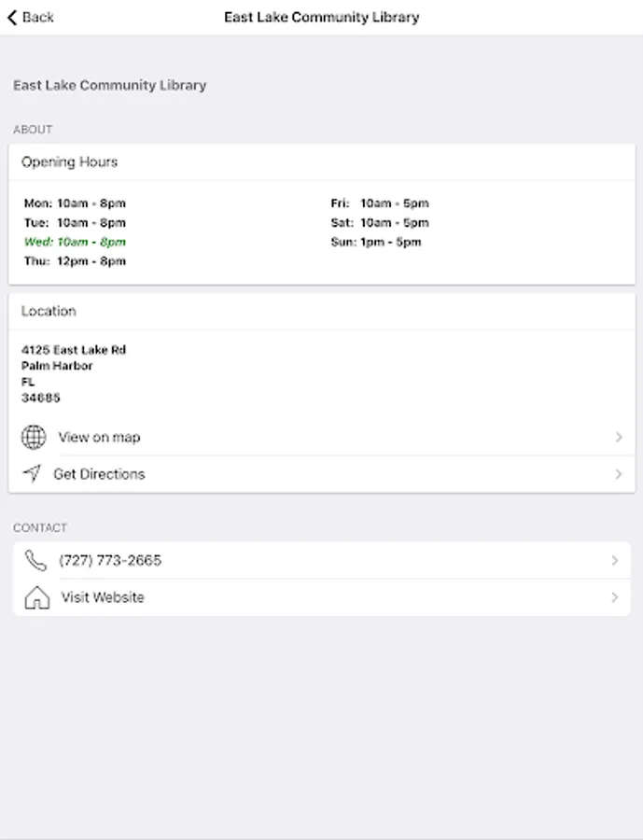Viewport: 643px width, 840px height.
Task: Click the Opening Hours header
Action: (70, 161)
